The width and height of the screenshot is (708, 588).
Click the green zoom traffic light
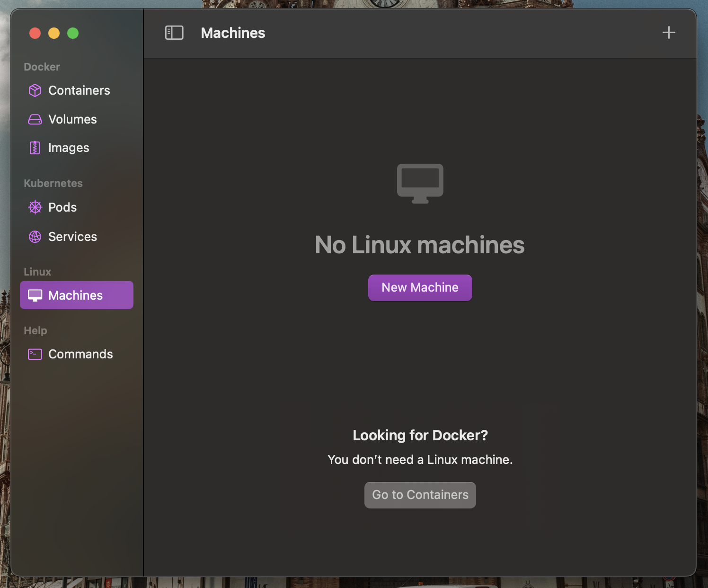point(72,33)
